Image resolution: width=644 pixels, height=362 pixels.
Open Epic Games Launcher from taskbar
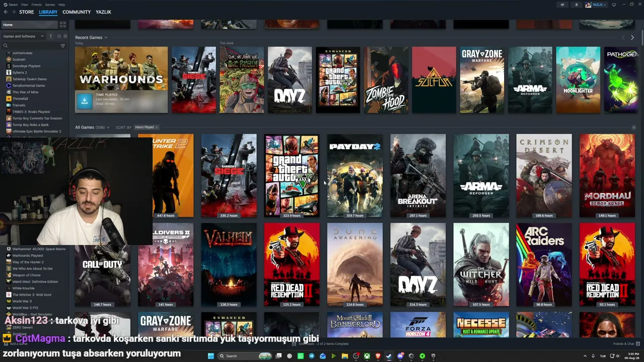pos(433,356)
